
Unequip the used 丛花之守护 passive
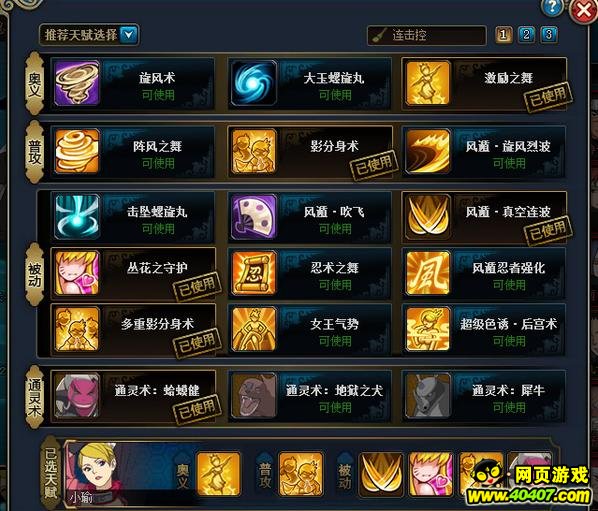133,273
